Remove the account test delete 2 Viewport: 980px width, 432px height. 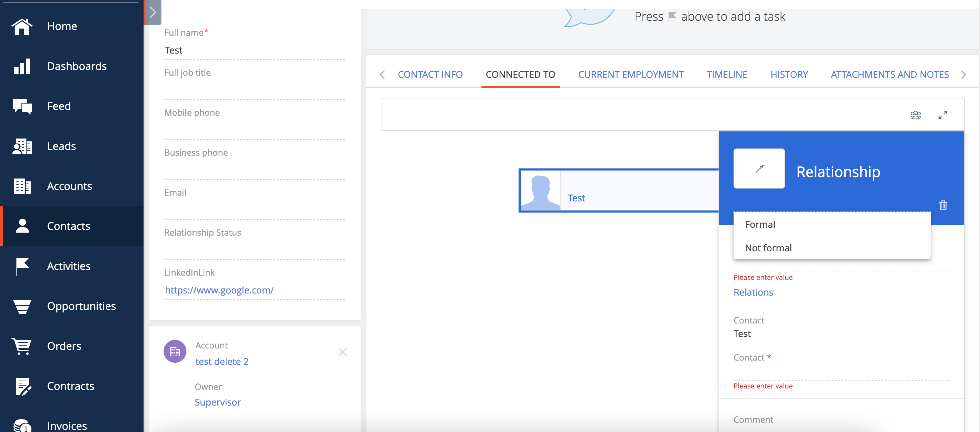click(342, 352)
